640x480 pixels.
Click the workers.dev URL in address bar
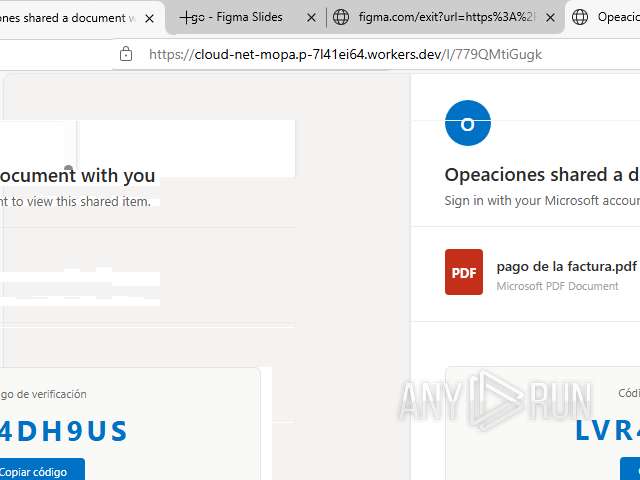345,54
